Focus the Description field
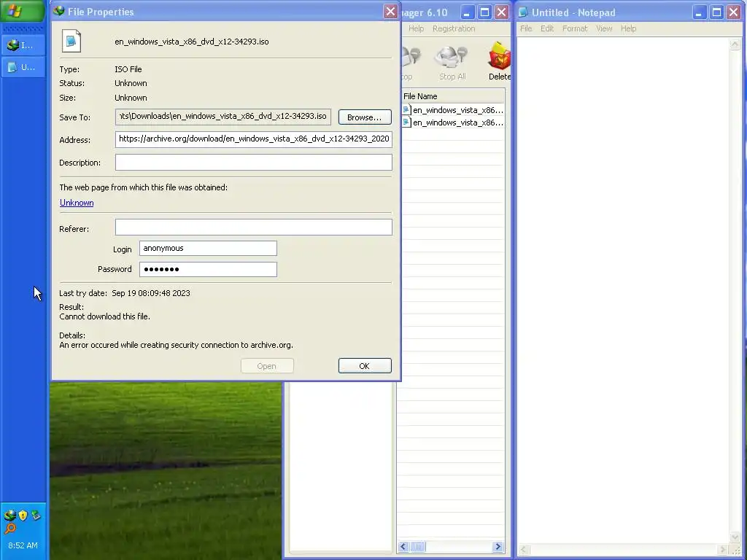Image resolution: width=747 pixels, height=560 pixels. (253, 163)
